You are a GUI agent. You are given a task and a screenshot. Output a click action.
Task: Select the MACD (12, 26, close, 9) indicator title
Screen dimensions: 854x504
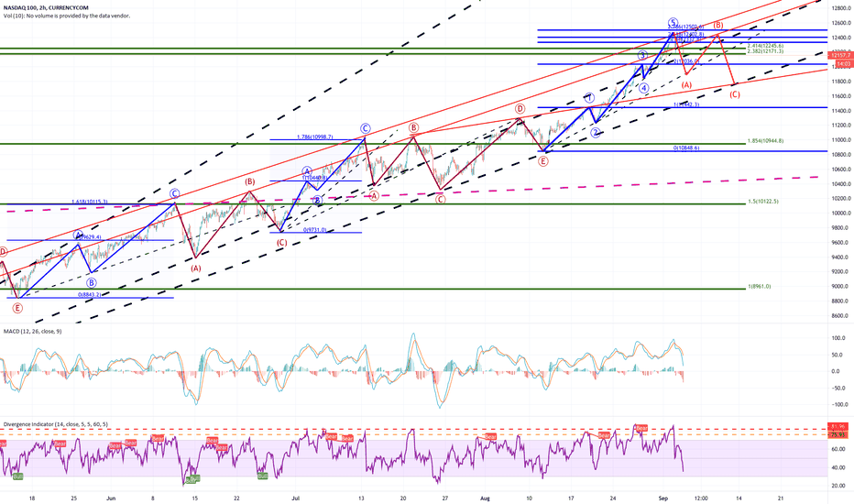tap(32, 332)
